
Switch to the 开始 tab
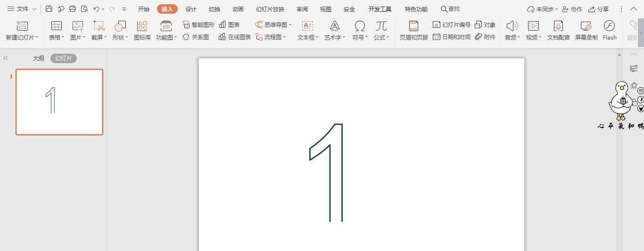(144, 9)
